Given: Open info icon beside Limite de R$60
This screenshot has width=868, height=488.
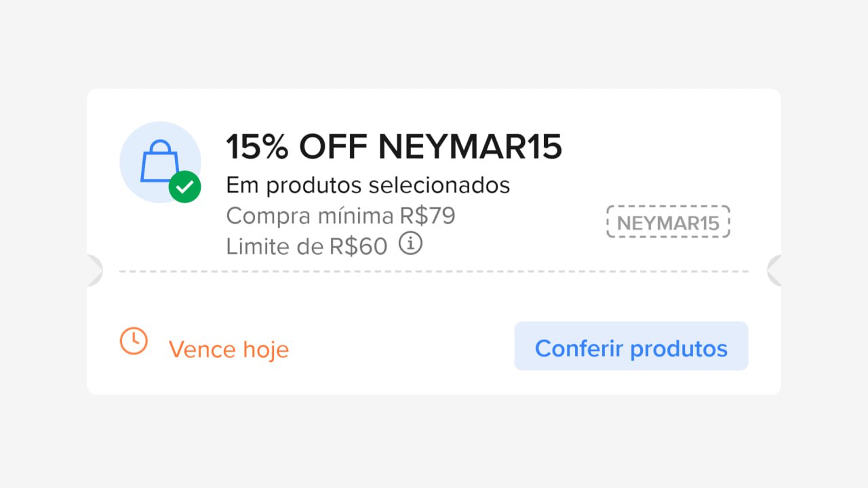Looking at the screenshot, I should coord(410,244).
